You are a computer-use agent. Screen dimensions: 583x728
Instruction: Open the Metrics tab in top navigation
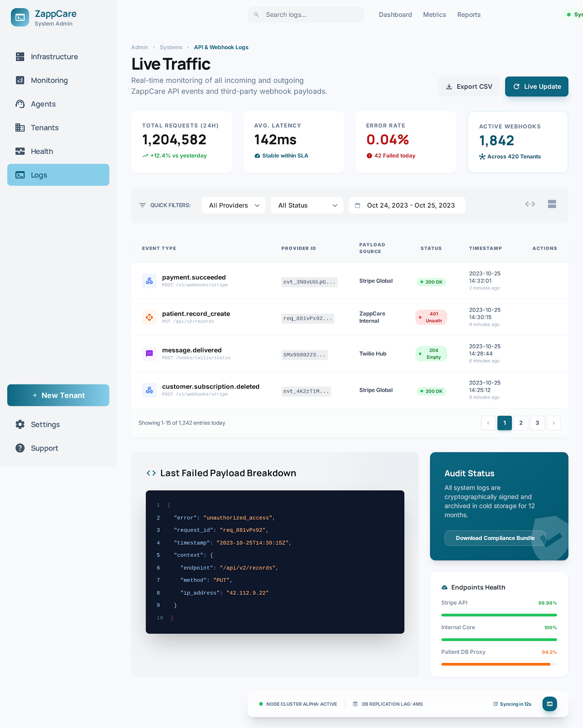tap(434, 15)
